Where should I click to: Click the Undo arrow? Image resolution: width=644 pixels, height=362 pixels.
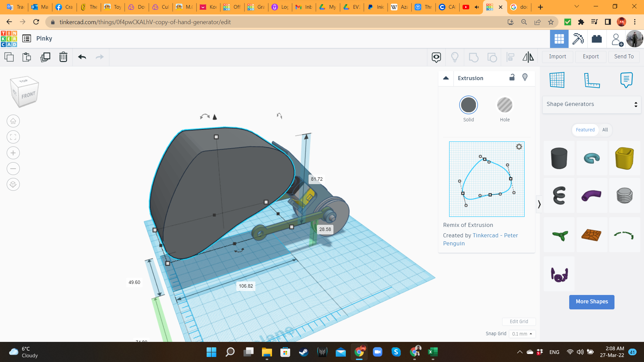82,57
